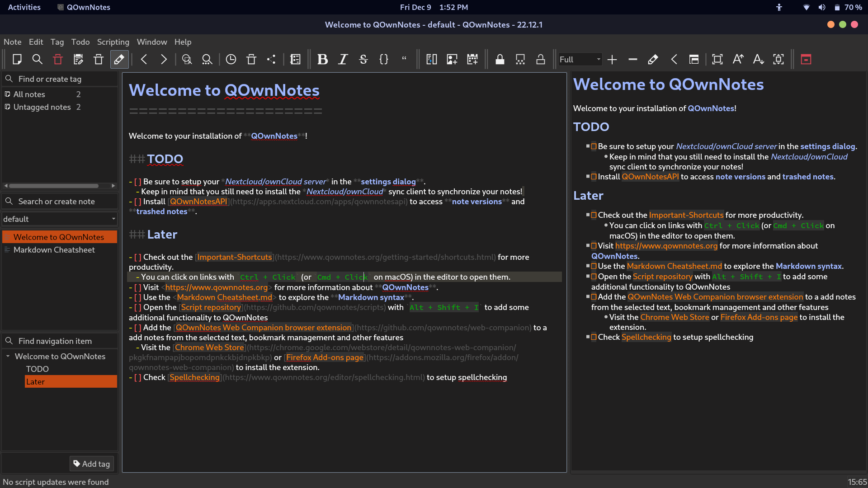
Task: Open Markdown Cheatsheet.md link in preview
Action: (x=674, y=266)
